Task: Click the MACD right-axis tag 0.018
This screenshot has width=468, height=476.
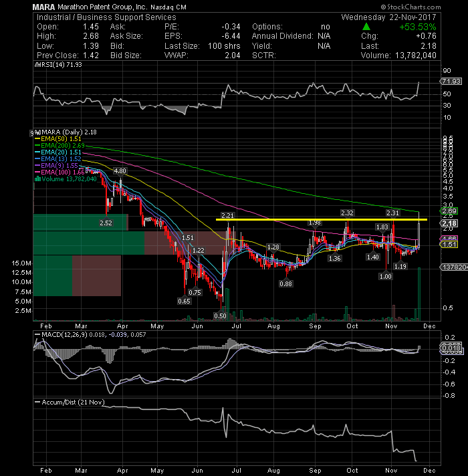Action: tap(451, 348)
